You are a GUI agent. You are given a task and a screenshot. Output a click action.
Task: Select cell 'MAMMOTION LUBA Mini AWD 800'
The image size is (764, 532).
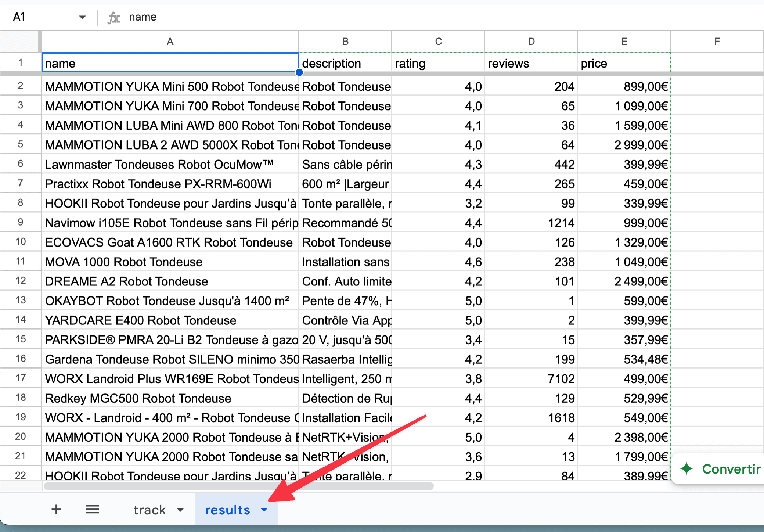170,125
